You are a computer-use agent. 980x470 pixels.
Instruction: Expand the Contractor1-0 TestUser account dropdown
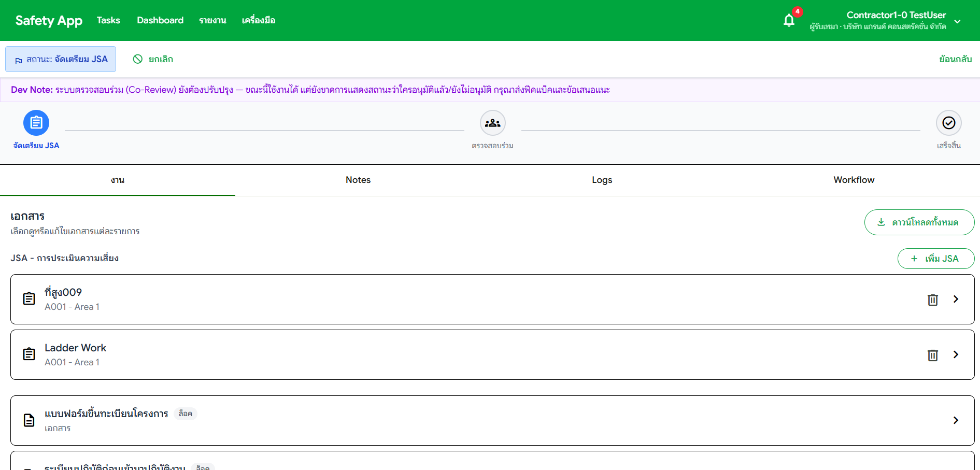coord(957,21)
